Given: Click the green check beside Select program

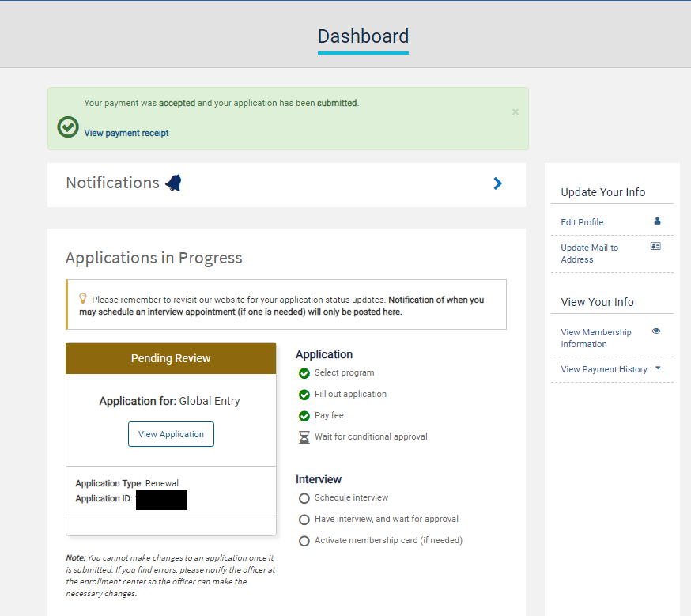Looking at the screenshot, I should point(304,373).
